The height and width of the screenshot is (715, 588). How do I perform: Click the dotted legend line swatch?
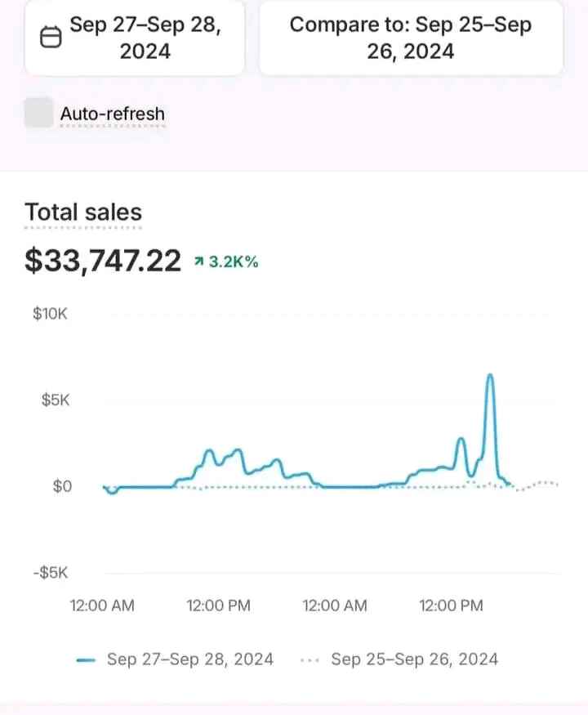310,660
